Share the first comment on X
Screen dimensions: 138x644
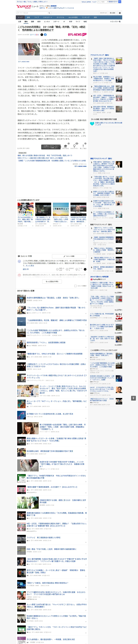pyautogui.click(x=85, y=269)
